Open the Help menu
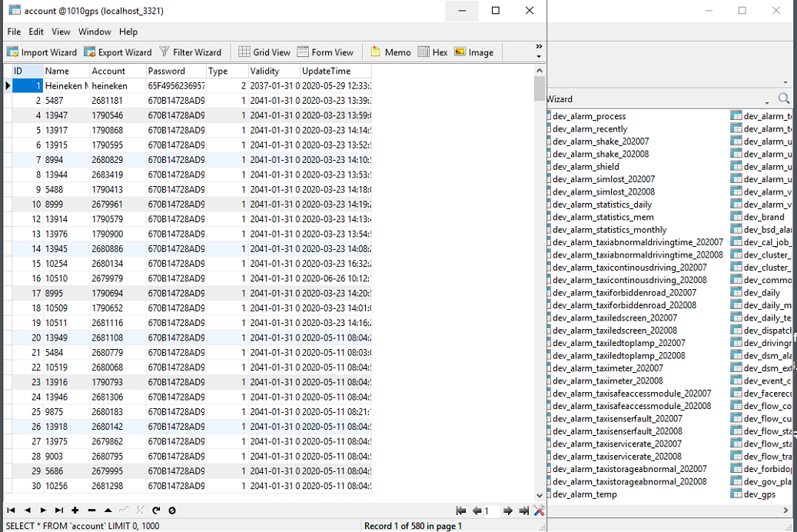797x532 pixels. (x=128, y=32)
